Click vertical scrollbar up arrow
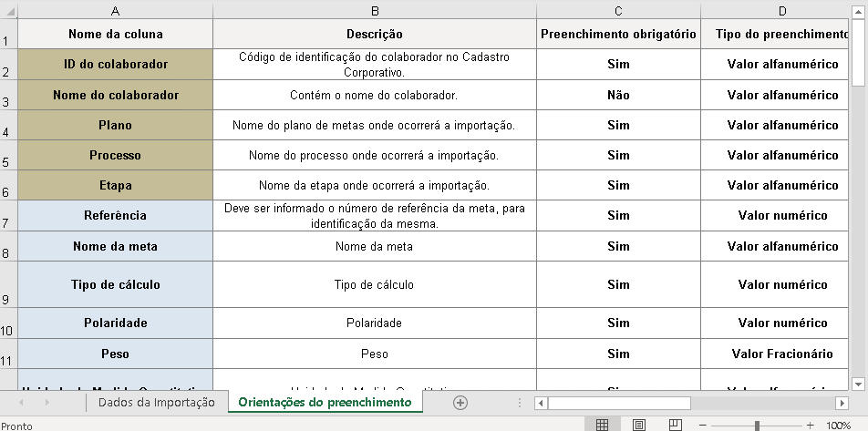Screen dimensions: 868x431 (858, 11)
